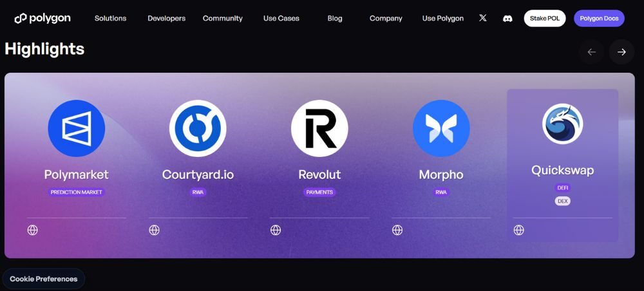The image size is (644, 291).
Task: Go to next highlights with right arrow
Action: point(621,52)
